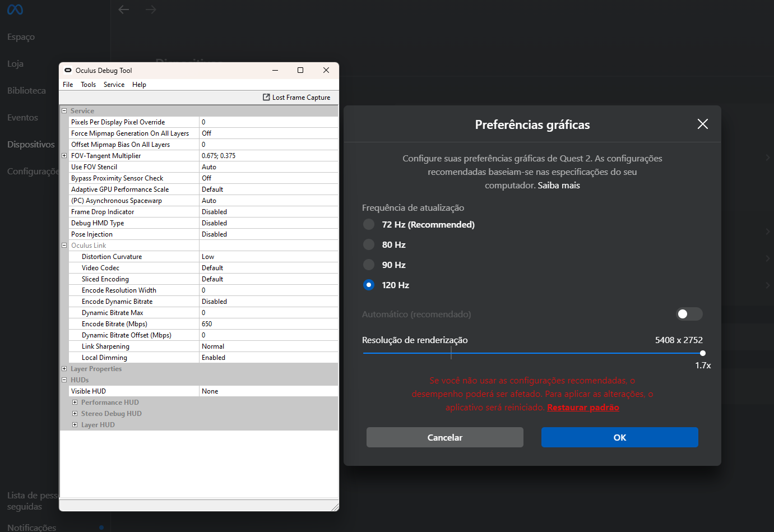Open Biblioteca in the sidebar
Viewport: 774px width, 532px height.
[26, 91]
